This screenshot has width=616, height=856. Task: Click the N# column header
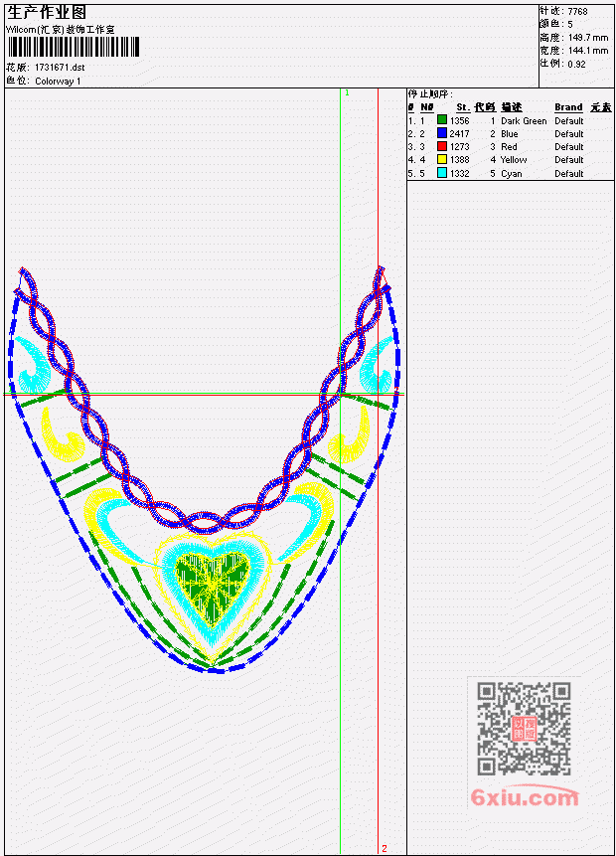coord(426,107)
